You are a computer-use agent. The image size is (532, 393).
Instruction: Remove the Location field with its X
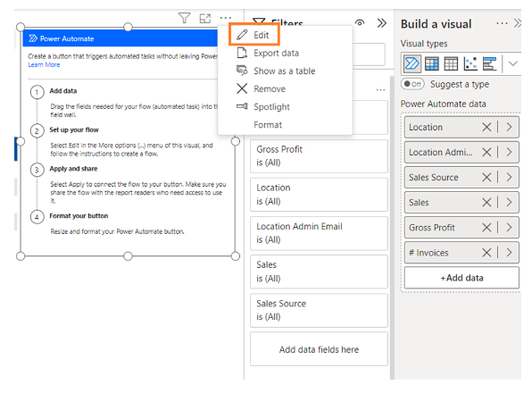pos(486,127)
